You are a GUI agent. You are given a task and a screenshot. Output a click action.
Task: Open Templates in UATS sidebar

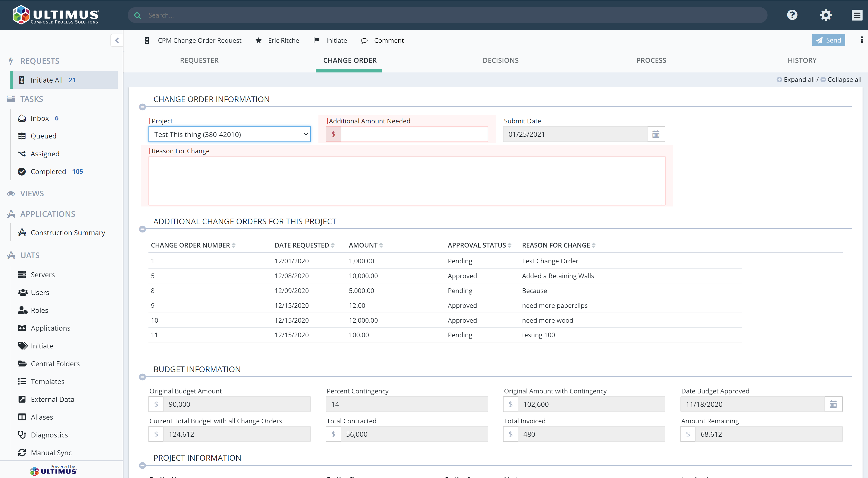click(48, 382)
